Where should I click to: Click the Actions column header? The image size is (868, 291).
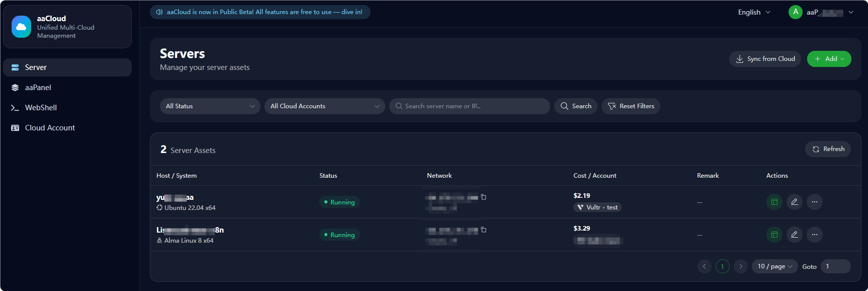tap(777, 176)
